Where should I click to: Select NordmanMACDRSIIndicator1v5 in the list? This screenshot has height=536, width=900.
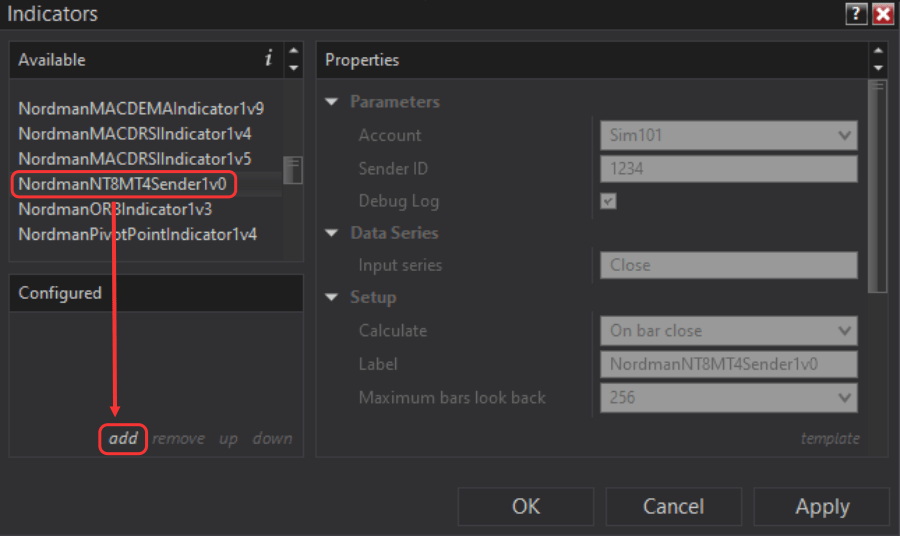(x=135, y=159)
